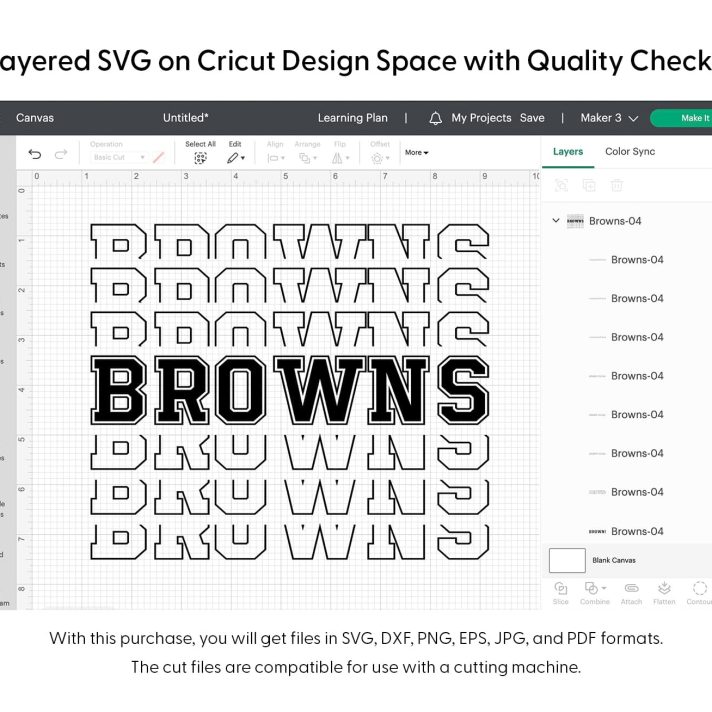Click the Flatten tool
The width and height of the screenshot is (712, 712).
point(664,593)
